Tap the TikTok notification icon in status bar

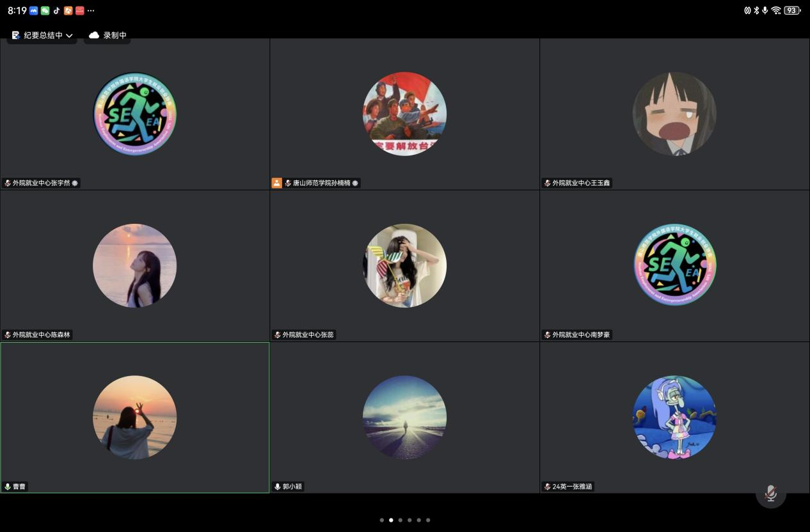pos(56,11)
